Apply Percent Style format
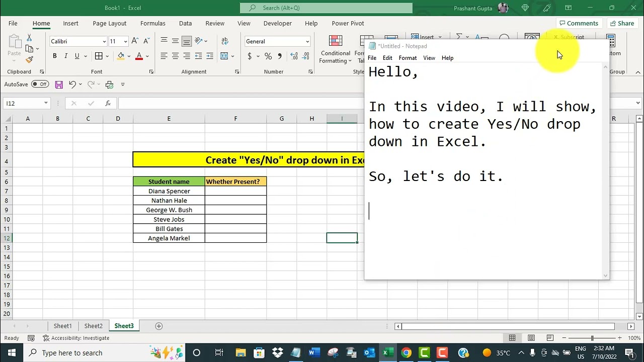The width and height of the screenshot is (644, 362). (268, 56)
